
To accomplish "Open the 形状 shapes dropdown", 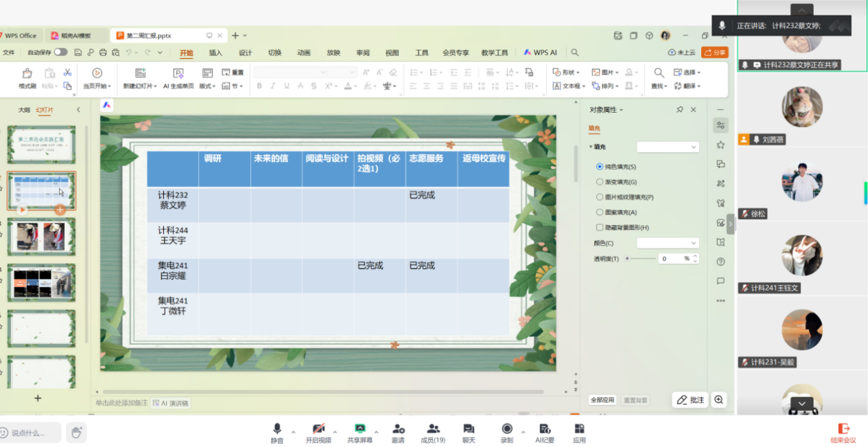I will (567, 72).
